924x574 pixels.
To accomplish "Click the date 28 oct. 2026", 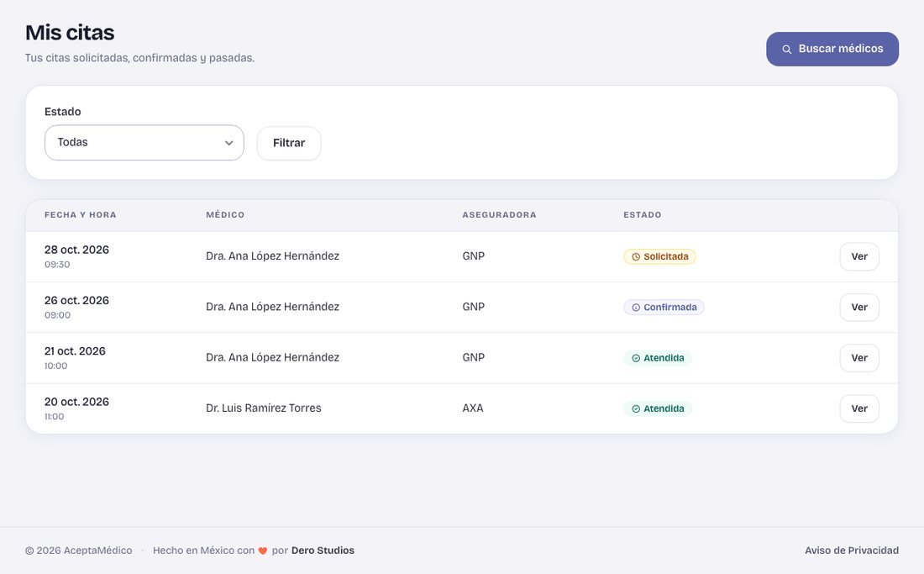I will (x=76, y=250).
